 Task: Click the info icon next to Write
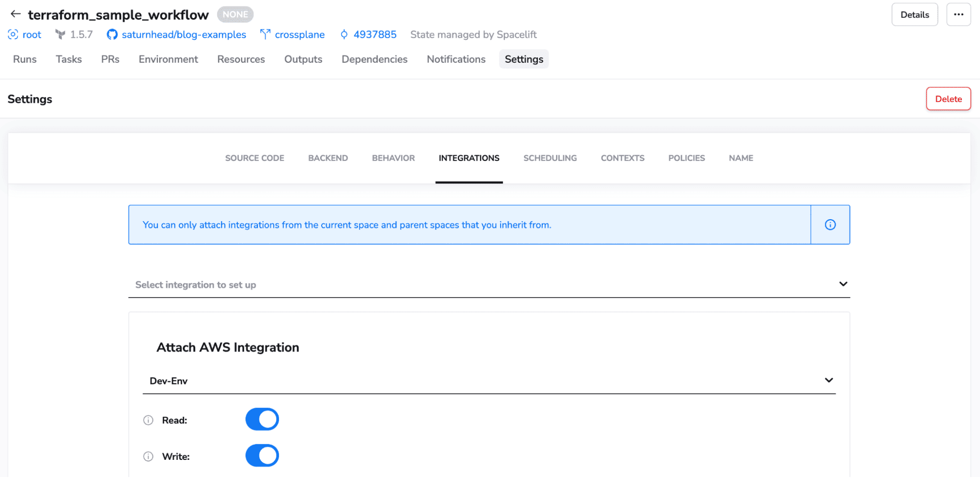148,456
